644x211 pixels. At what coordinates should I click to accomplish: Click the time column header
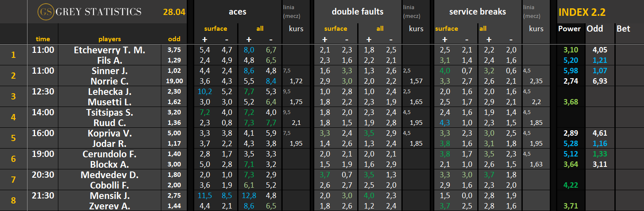(43, 39)
